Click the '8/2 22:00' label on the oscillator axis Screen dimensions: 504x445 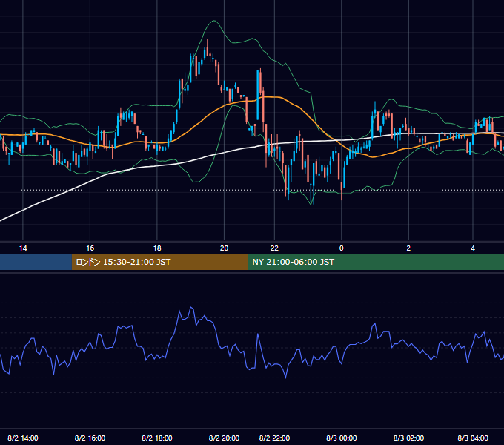coord(274,438)
